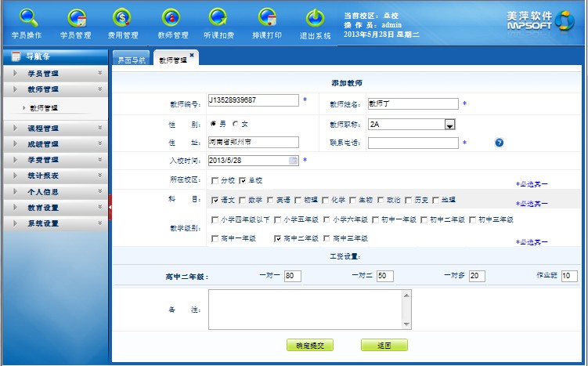Open 学员操作 from the top toolbar
Screen dimensions: 588x366
coord(27,23)
